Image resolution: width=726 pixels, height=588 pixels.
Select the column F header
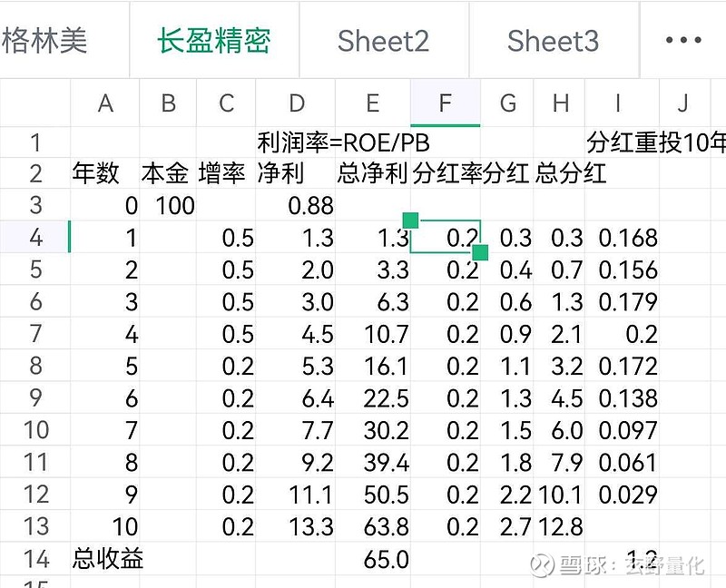coord(445,103)
